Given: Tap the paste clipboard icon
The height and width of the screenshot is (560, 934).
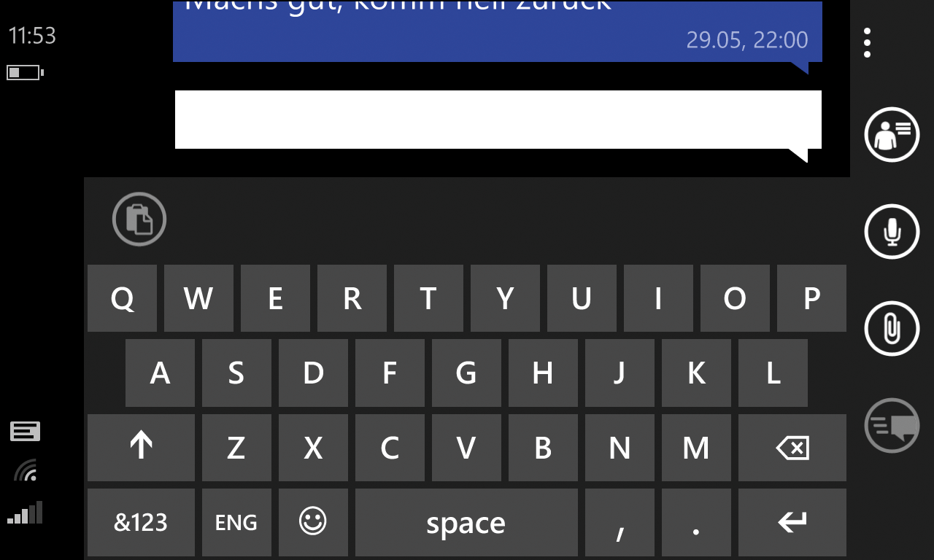Looking at the screenshot, I should click(x=139, y=219).
